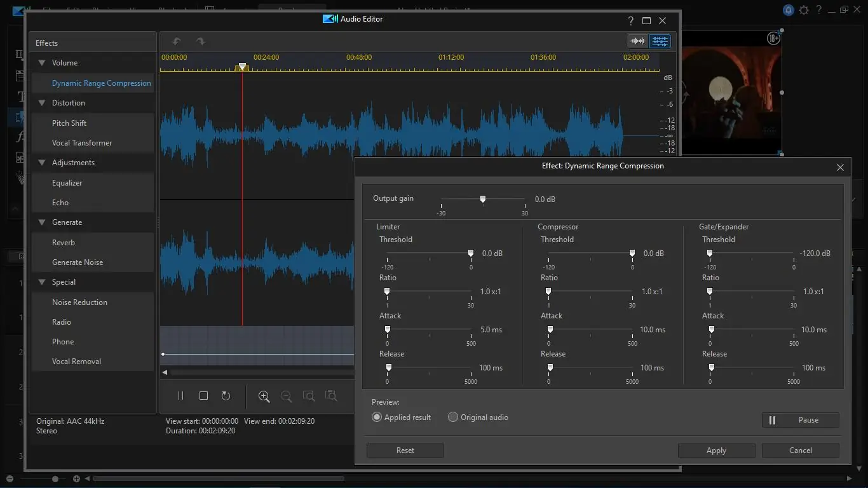The width and height of the screenshot is (868, 488).
Task: Collapse the Volume effects group
Action: 42,63
